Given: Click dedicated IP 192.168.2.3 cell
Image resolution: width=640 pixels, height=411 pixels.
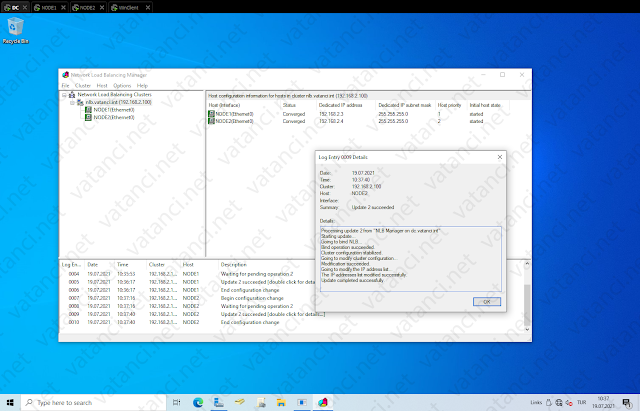Looking at the screenshot, I should tap(331, 114).
